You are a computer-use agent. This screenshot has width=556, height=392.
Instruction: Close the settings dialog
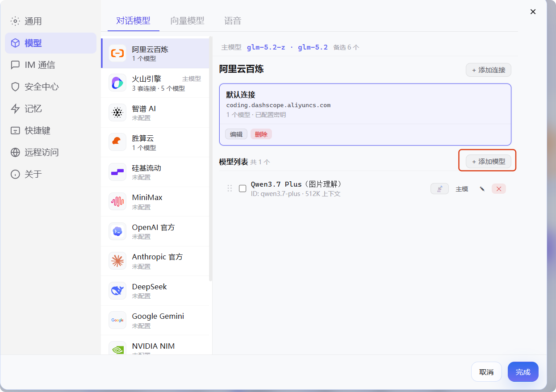pyautogui.click(x=533, y=12)
